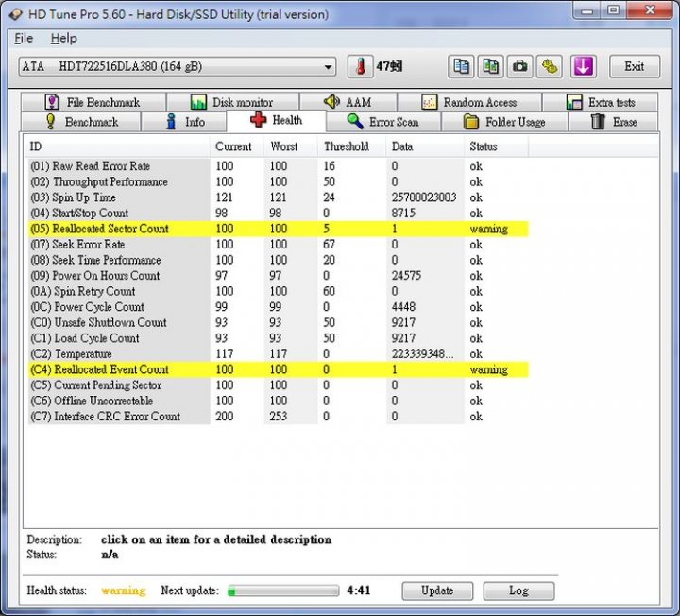Click the yellow health status warning text
Viewport: 680px width, 616px height.
click(x=124, y=590)
